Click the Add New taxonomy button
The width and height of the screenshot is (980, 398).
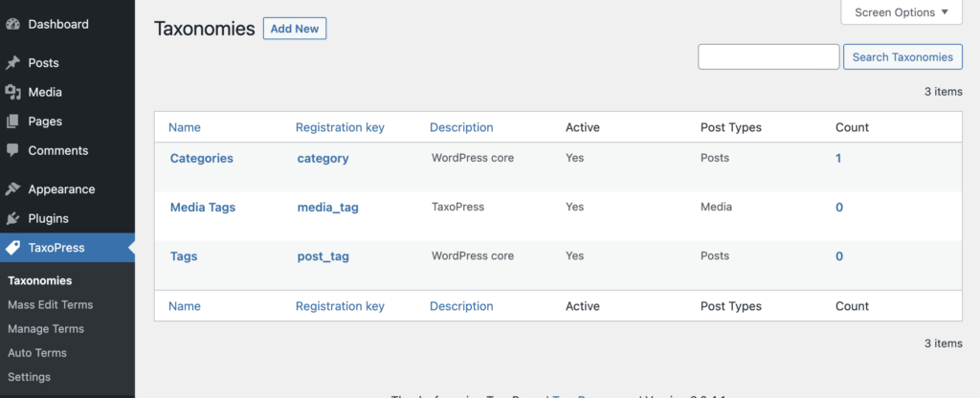click(x=295, y=29)
